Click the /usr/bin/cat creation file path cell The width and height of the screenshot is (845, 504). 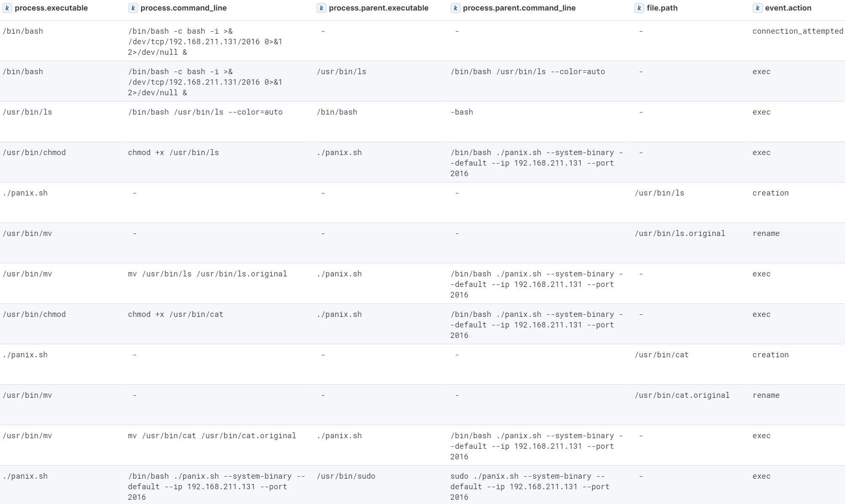[x=661, y=355]
